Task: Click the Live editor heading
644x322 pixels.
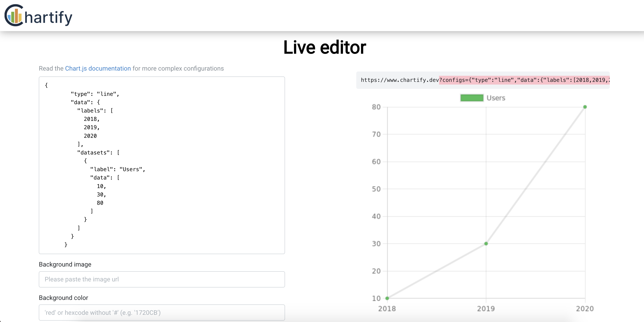Action: pyautogui.click(x=324, y=48)
